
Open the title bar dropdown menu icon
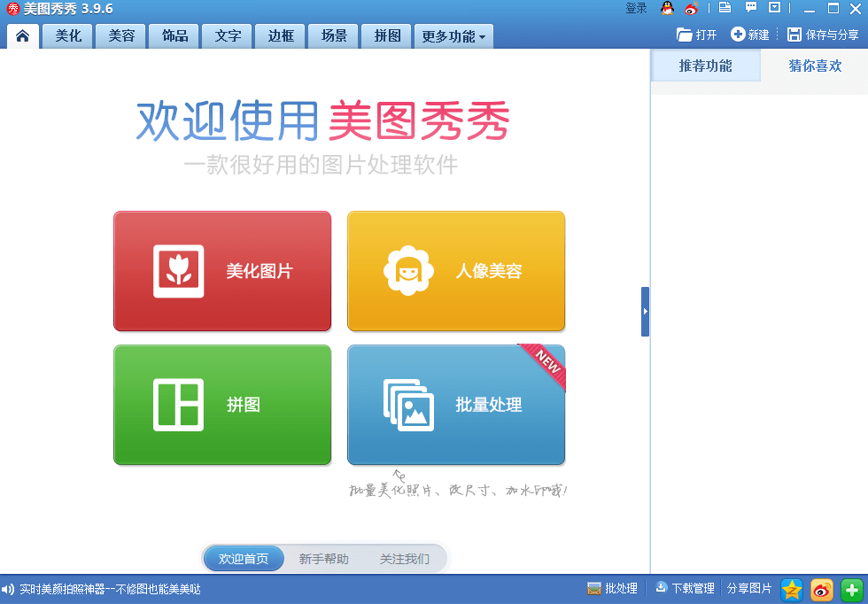(775, 7)
